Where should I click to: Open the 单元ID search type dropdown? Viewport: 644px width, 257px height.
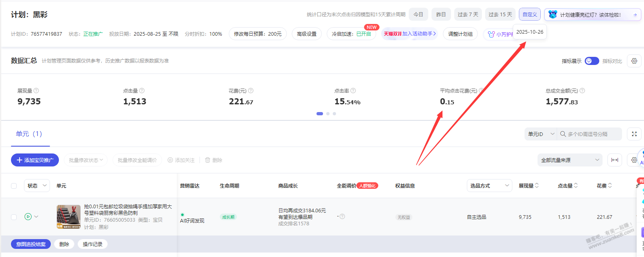point(541,134)
